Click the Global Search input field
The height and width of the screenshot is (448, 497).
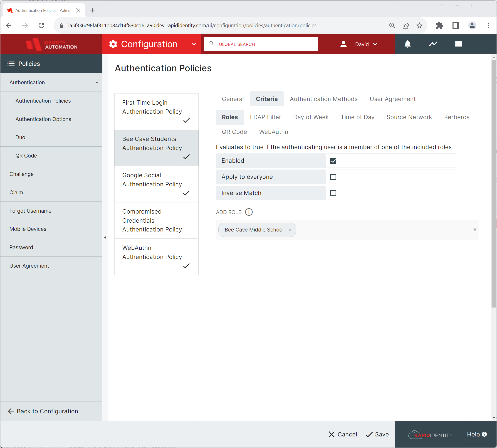[261, 44]
